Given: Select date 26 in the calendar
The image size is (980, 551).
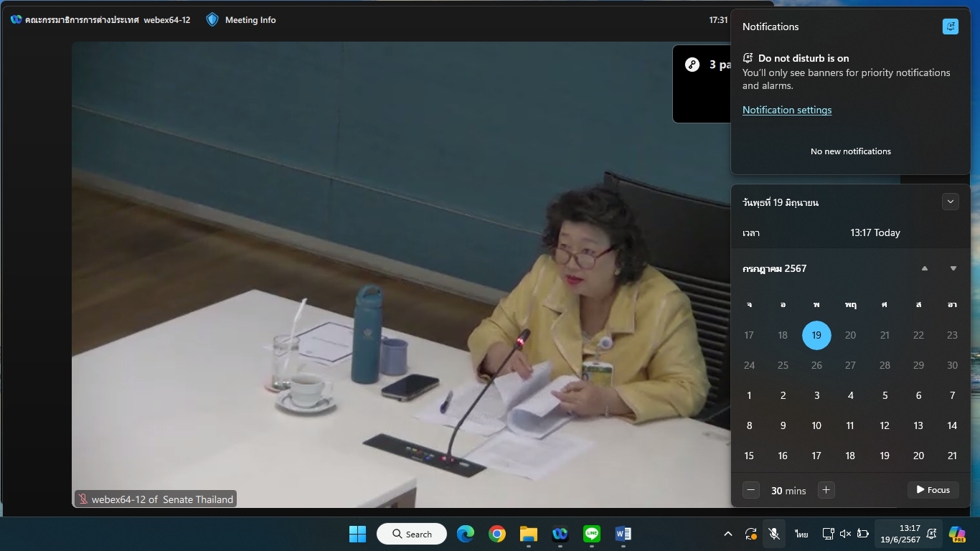Looking at the screenshot, I should click(x=816, y=365).
